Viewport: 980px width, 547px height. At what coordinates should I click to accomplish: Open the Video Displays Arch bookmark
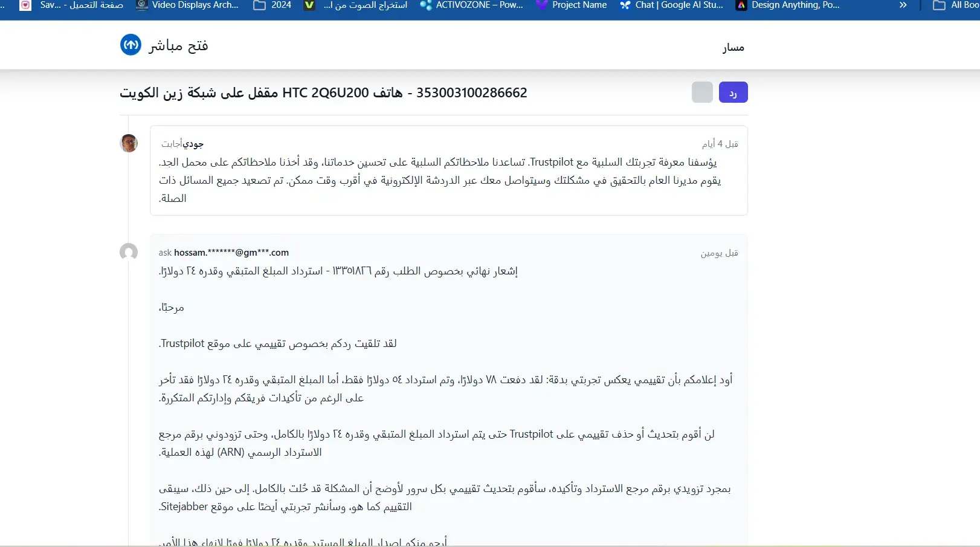click(x=187, y=5)
